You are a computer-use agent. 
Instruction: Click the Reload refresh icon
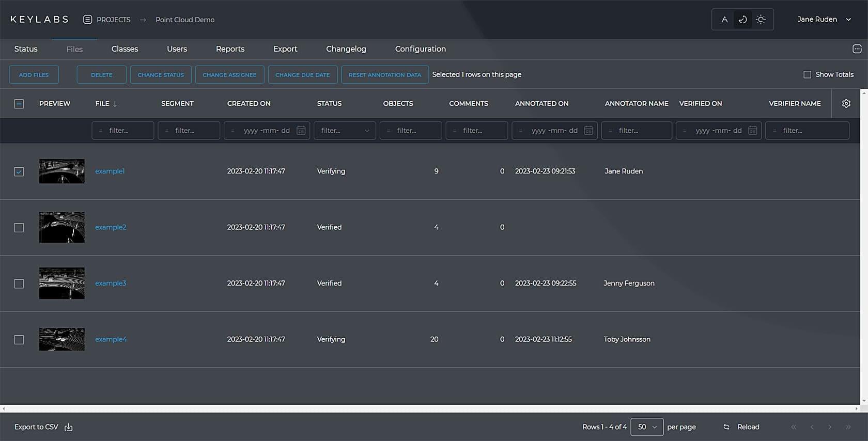(726, 427)
